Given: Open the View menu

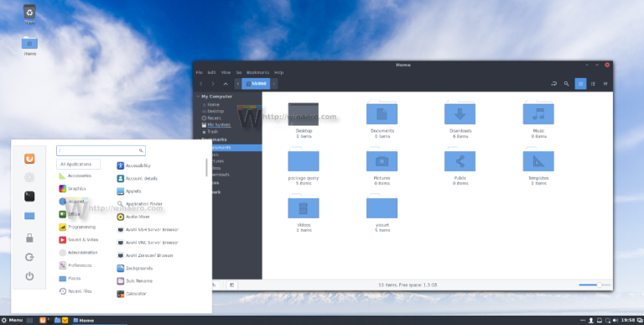Looking at the screenshot, I should click(226, 72).
